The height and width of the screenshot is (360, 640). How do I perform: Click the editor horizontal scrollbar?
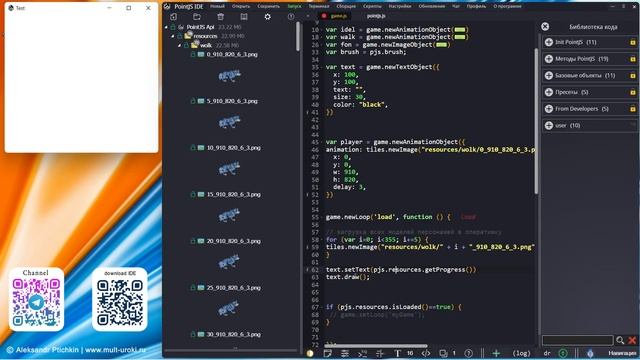(376, 346)
